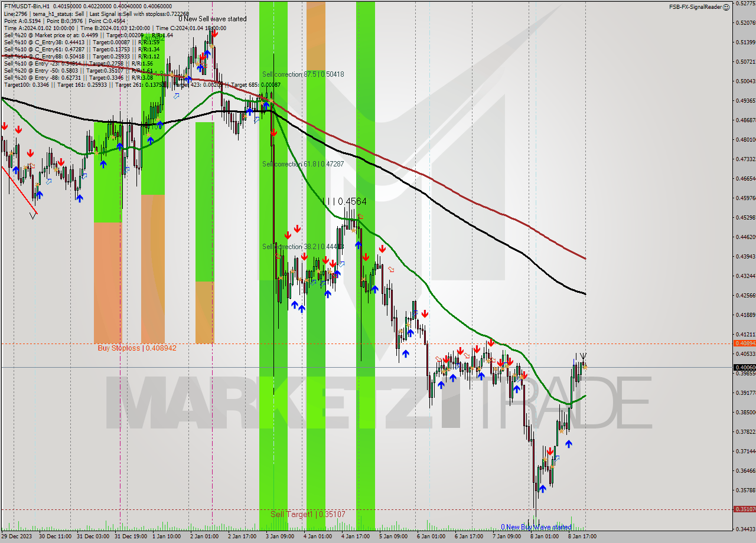Click the '3 Jan 09:00' time axis label
Image resolution: width=756 pixels, height=543 pixels.
click(280, 537)
